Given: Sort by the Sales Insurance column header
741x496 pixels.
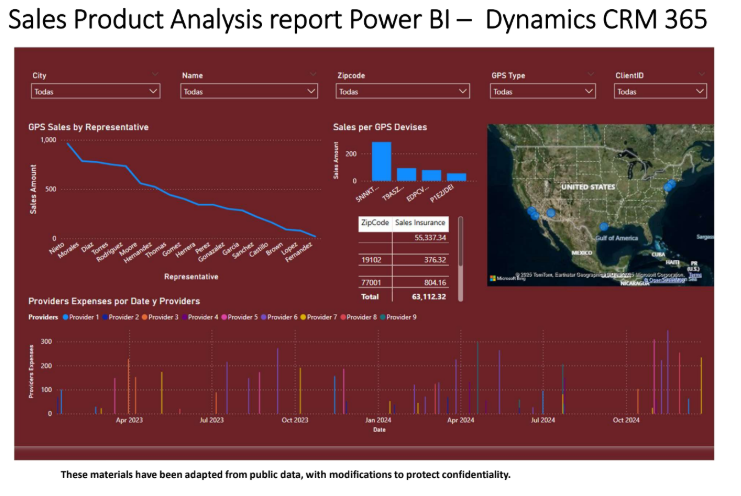Looking at the screenshot, I should coord(420,223).
